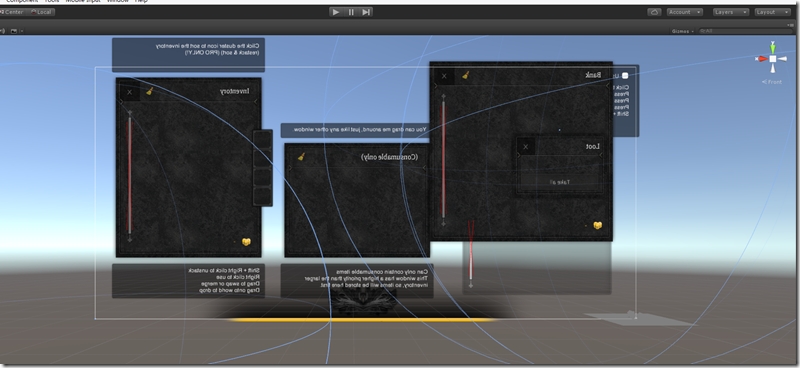This screenshot has height=368, width=800.
Task: Click the Inventory vertical scrollbar handle
Action: click(x=130, y=175)
